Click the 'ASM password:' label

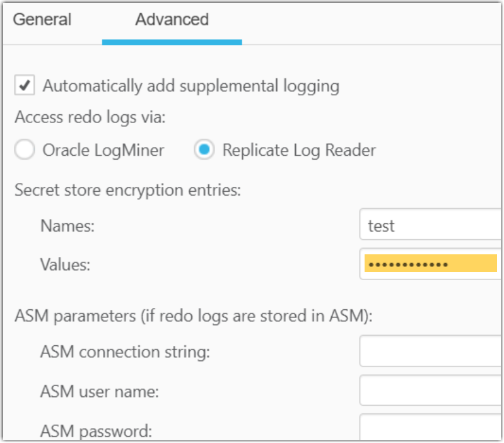point(96,431)
